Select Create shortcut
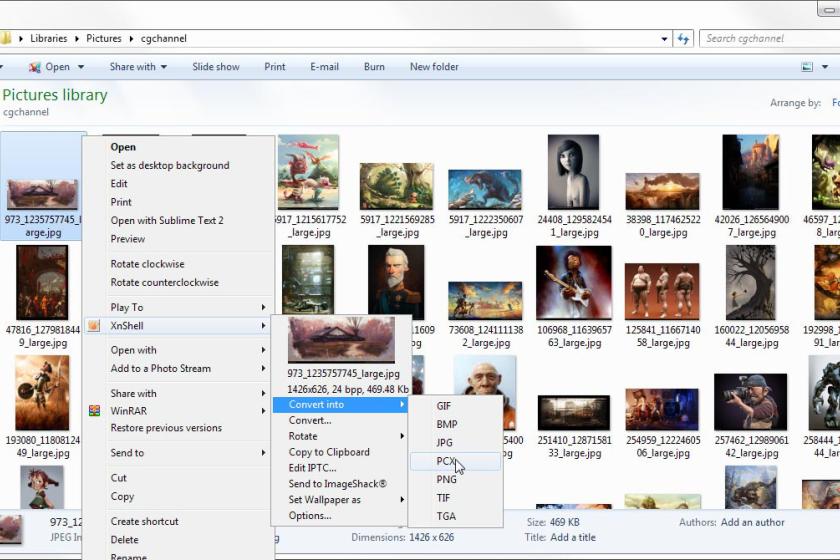The image size is (840, 560). 144,521
